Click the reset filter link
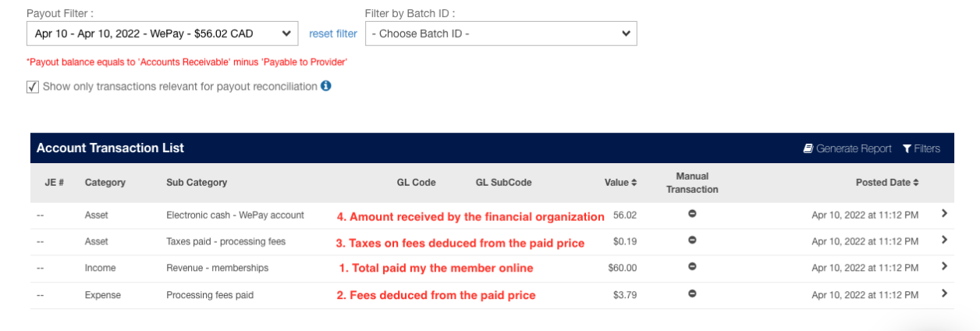The image size is (980, 331). coord(333,34)
